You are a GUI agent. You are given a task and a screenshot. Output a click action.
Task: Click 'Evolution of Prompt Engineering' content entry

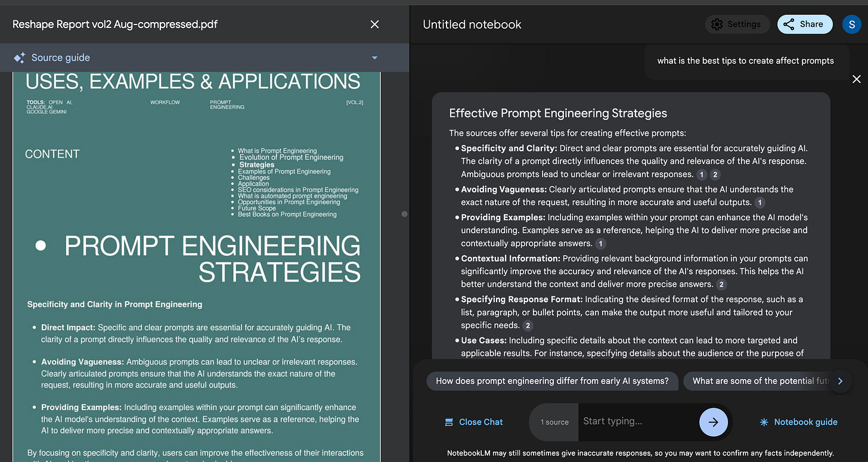pyautogui.click(x=291, y=157)
